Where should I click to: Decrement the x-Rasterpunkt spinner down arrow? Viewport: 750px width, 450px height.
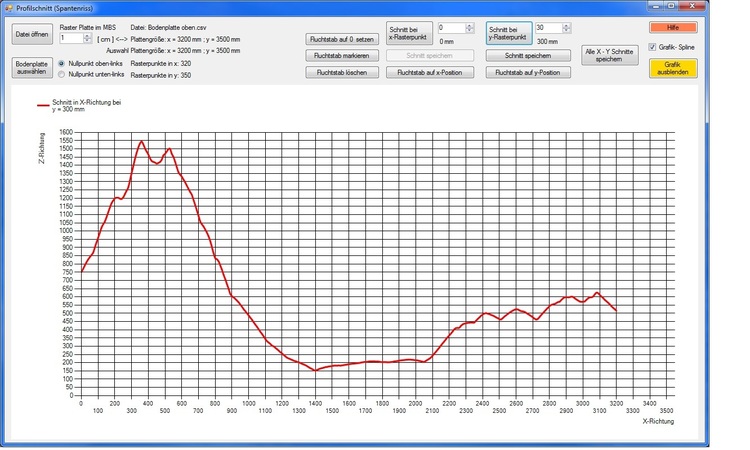point(470,31)
